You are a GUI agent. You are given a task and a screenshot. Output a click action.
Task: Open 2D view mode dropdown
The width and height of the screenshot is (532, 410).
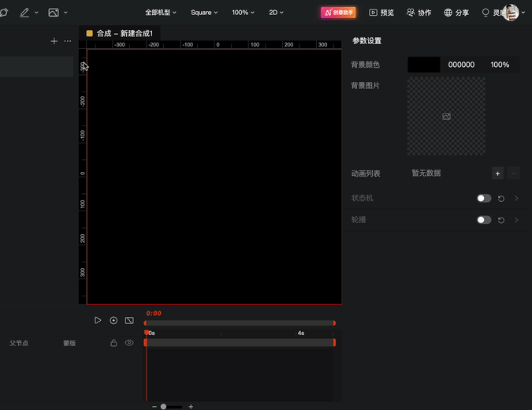coord(276,13)
